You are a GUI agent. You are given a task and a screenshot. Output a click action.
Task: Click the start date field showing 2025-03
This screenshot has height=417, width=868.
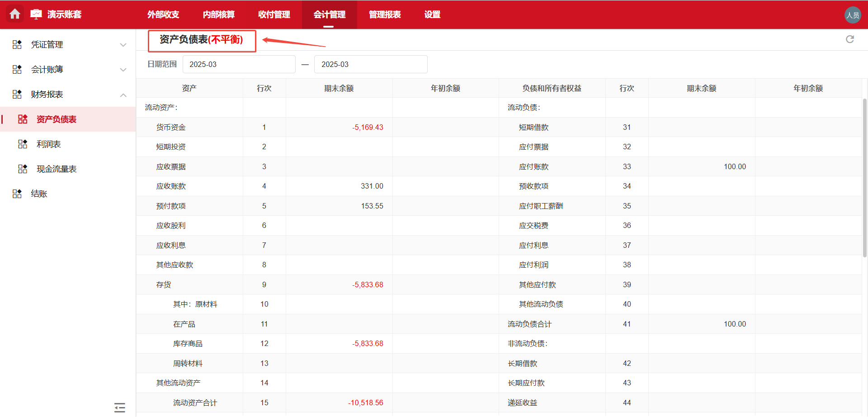[x=239, y=64]
